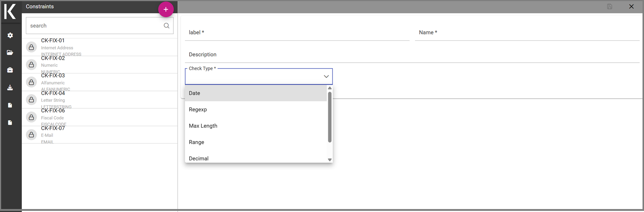This screenshot has height=212, width=644.
Task: Select CK-FIX-07 constraint title
Action: 53,128
